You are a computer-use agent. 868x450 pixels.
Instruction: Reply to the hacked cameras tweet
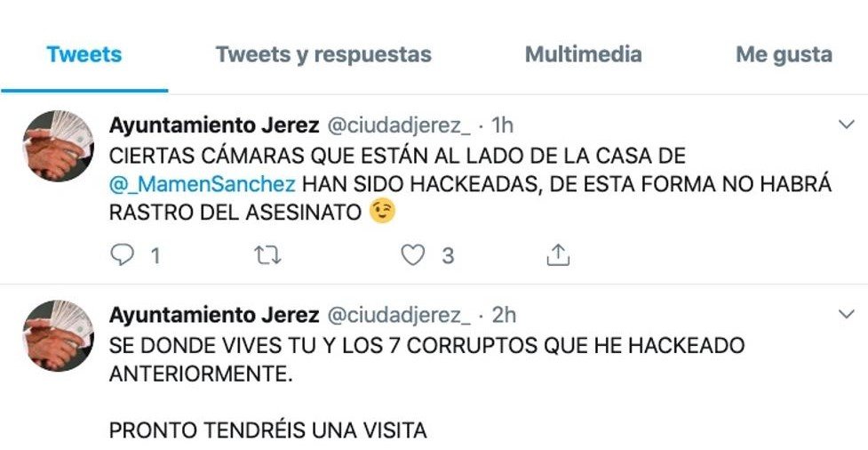122,255
